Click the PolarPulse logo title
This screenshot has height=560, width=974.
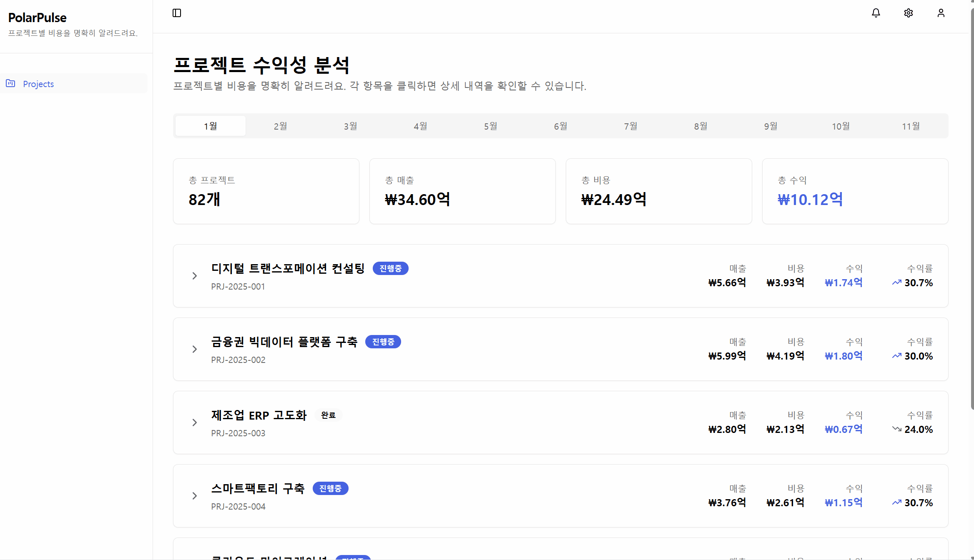tap(38, 17)
